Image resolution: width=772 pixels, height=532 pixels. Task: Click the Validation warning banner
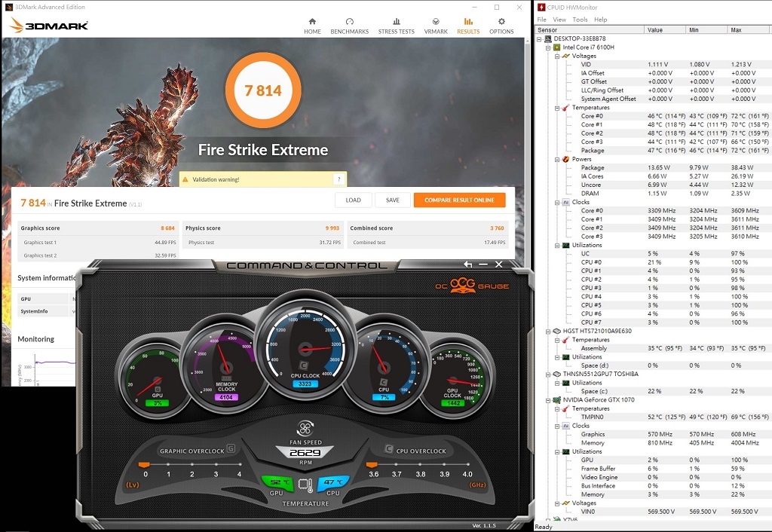pos(262,179)
